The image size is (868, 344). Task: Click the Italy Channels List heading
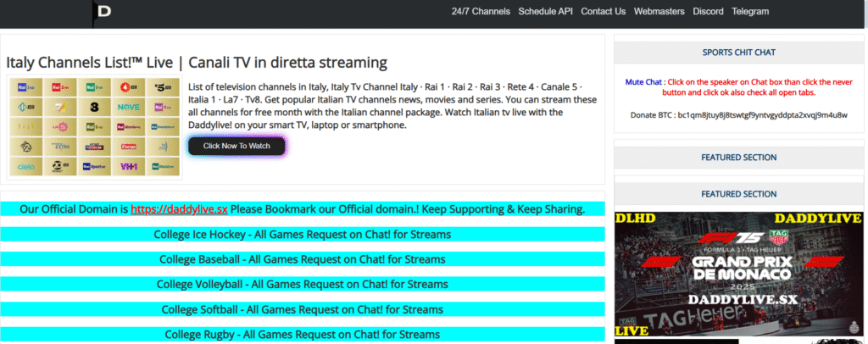pyautogui.click(x=197, y=62)
